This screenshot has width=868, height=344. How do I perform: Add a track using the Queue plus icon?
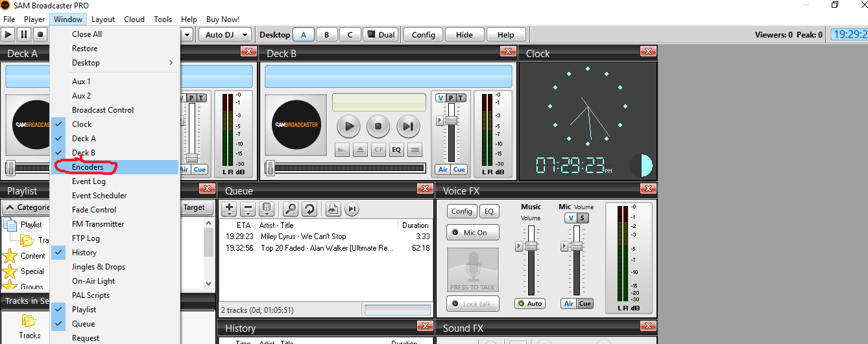229,209
